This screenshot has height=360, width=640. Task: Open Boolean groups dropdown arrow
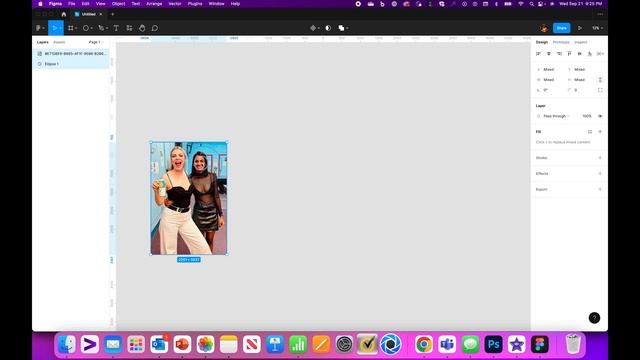[x=347, y=28]
